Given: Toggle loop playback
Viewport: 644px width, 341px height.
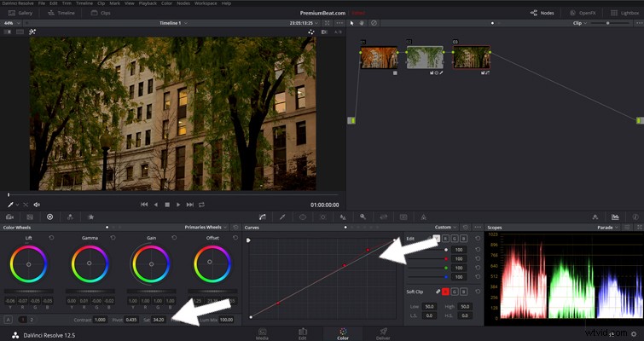Looking at the screenshot, I should [201, 205].
